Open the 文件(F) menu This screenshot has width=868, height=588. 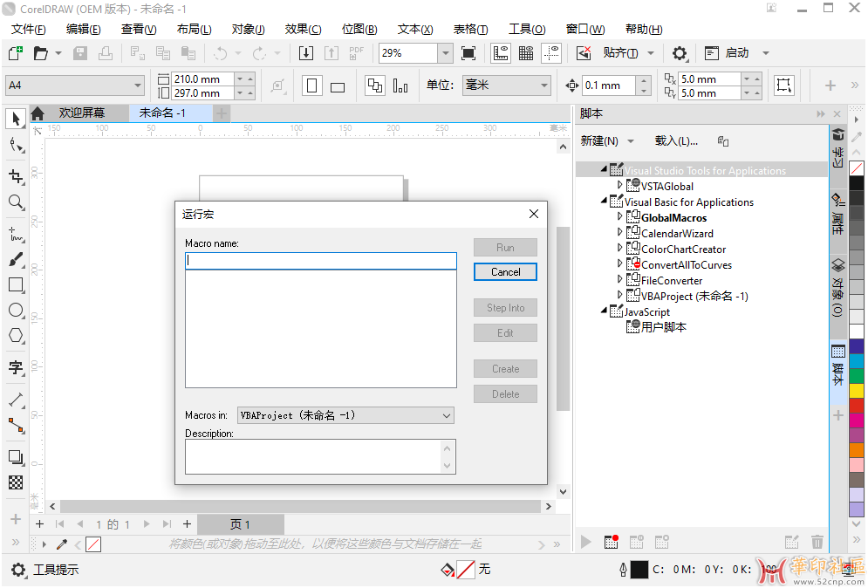[28, 30]
